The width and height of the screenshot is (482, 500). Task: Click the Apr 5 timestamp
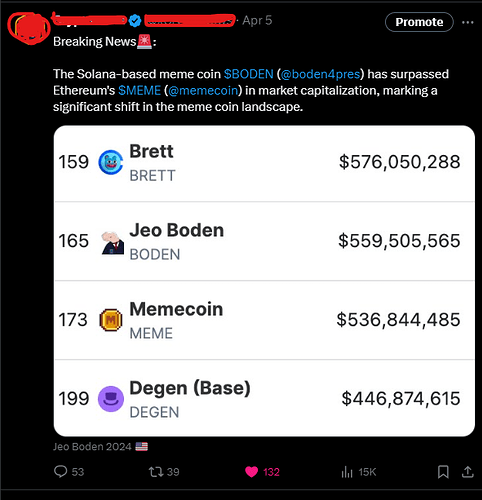click(257, 20)
